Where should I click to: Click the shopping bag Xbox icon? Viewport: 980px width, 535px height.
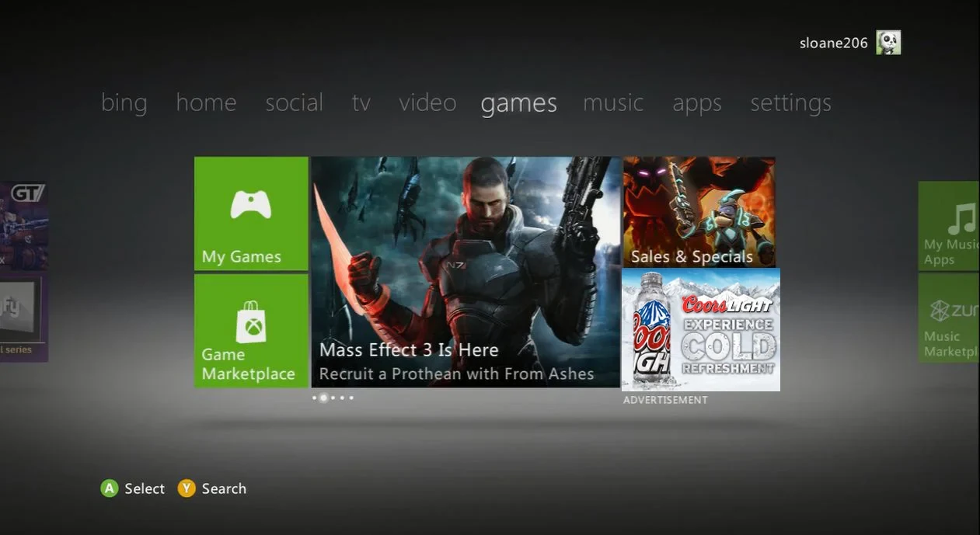pos(251,321)
